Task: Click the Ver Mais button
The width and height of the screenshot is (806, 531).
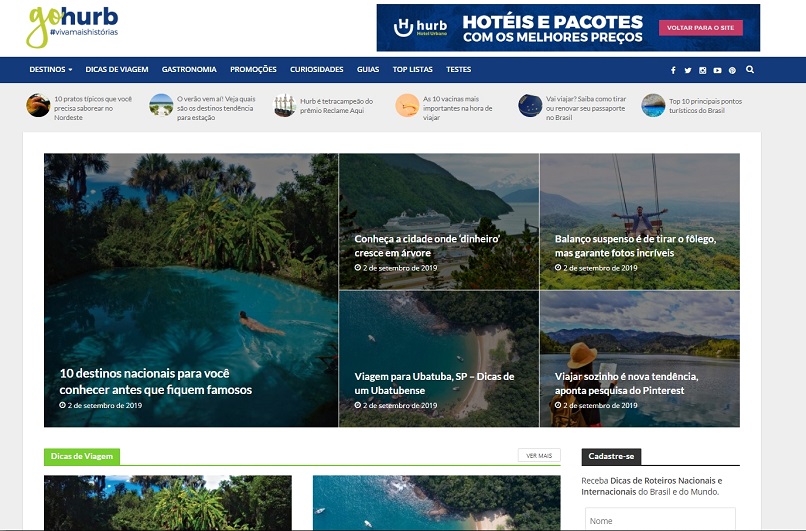Action: pyautogui.click(x=539, y=455)
